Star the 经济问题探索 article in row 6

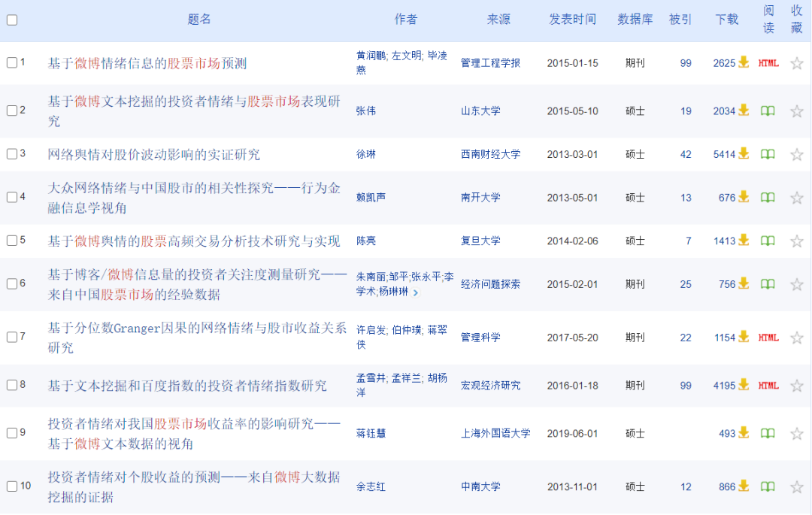[x=796, y=284]
